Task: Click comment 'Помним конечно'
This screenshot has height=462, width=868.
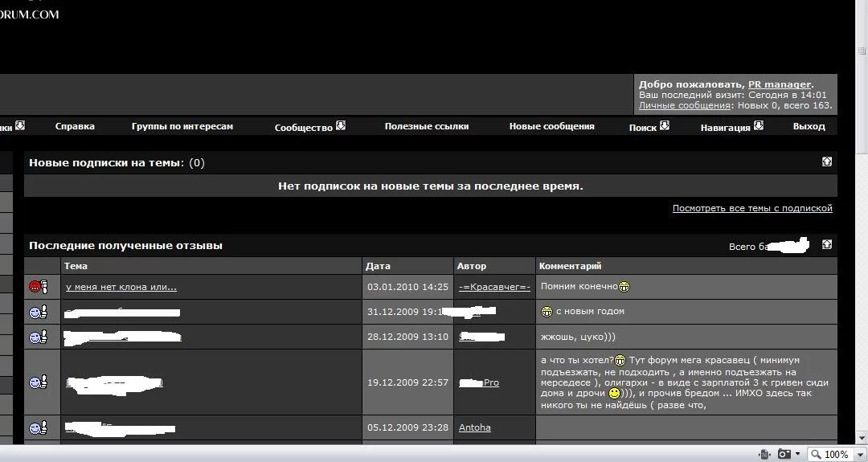Action: (x=579, y=286)
